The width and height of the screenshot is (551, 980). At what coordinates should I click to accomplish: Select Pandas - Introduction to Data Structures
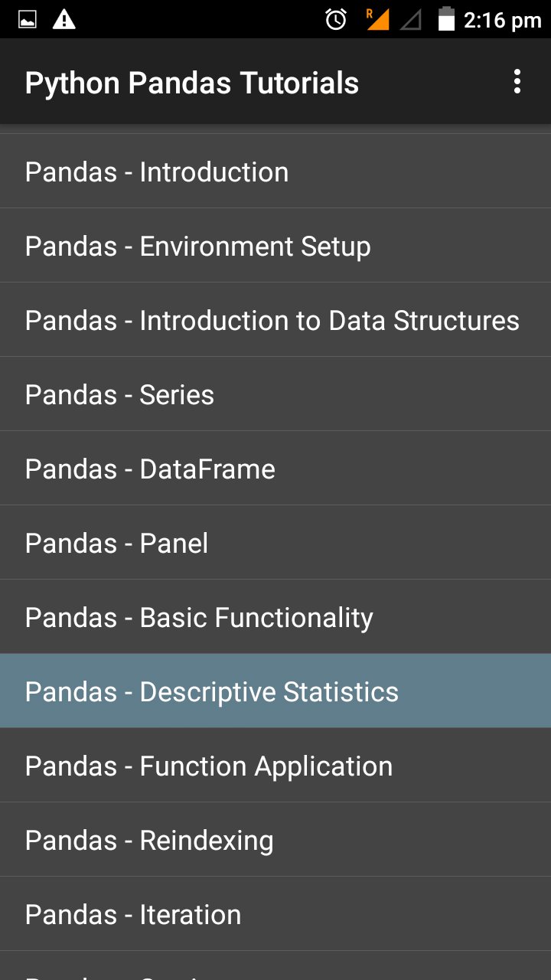(x=275, y=320)
